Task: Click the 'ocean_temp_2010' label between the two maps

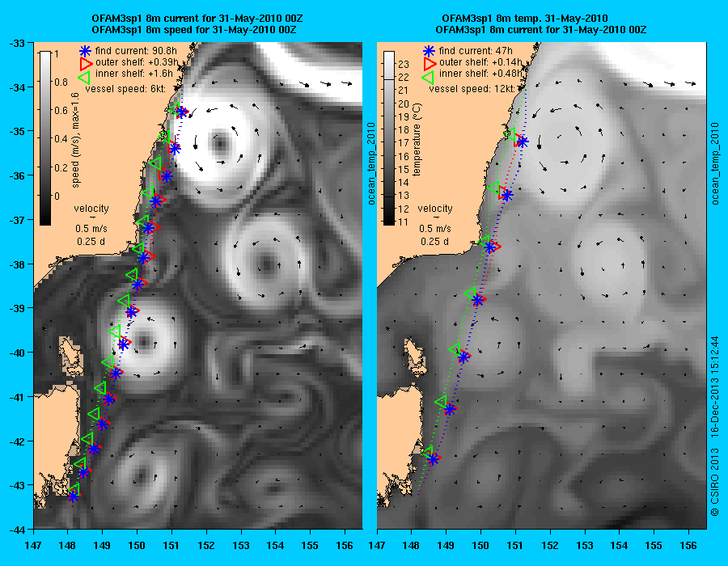Action: (x=371, y=163)
